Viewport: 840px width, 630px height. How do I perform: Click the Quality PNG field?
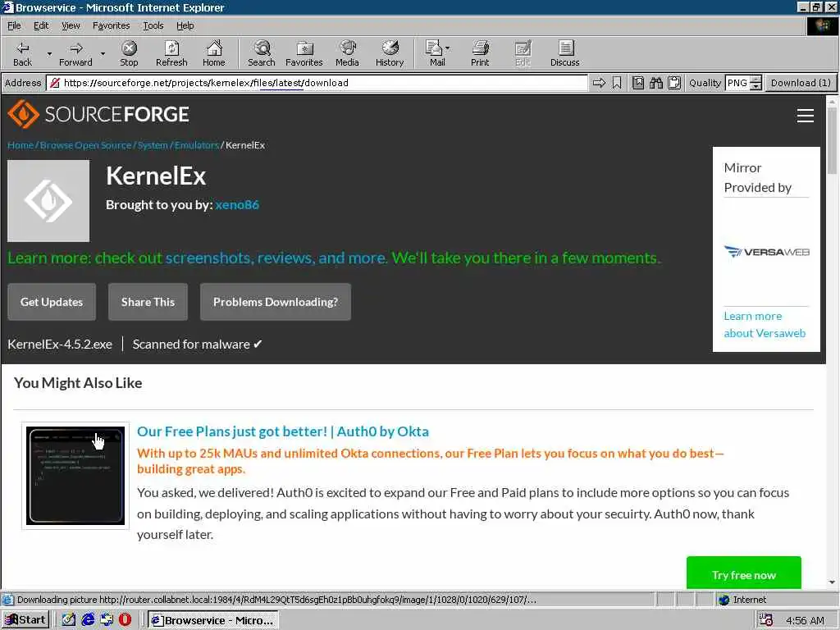click(x=737, y=83)
